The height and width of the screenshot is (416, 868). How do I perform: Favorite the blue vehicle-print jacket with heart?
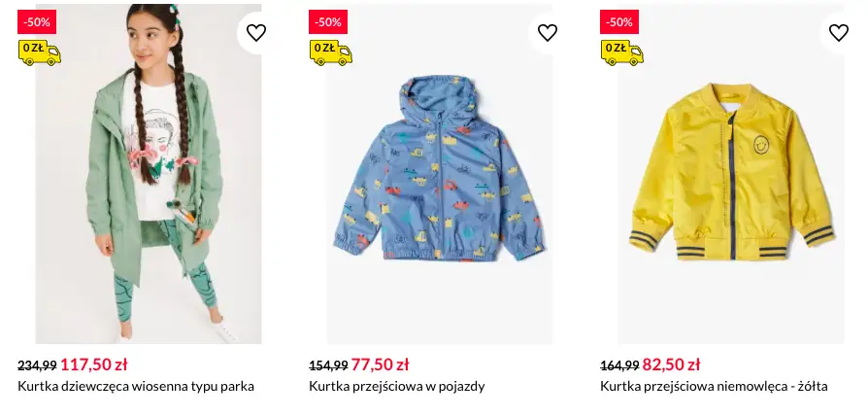click(x=548, y=33)
